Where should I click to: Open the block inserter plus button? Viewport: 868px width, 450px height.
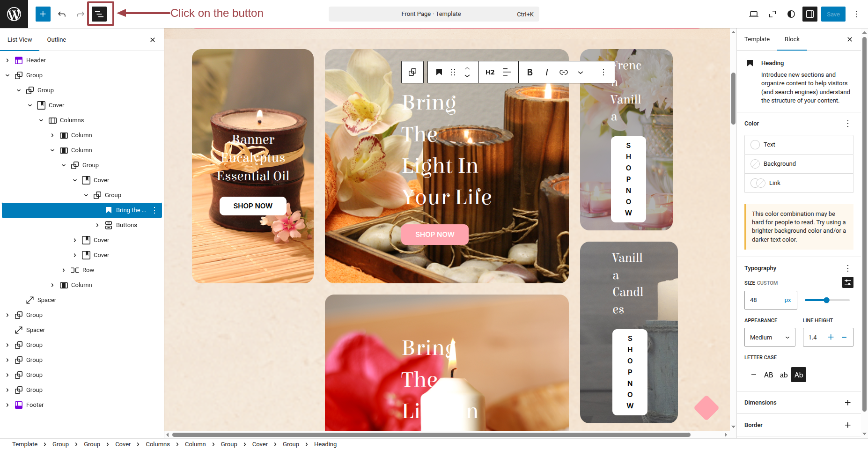pos(43,14)
